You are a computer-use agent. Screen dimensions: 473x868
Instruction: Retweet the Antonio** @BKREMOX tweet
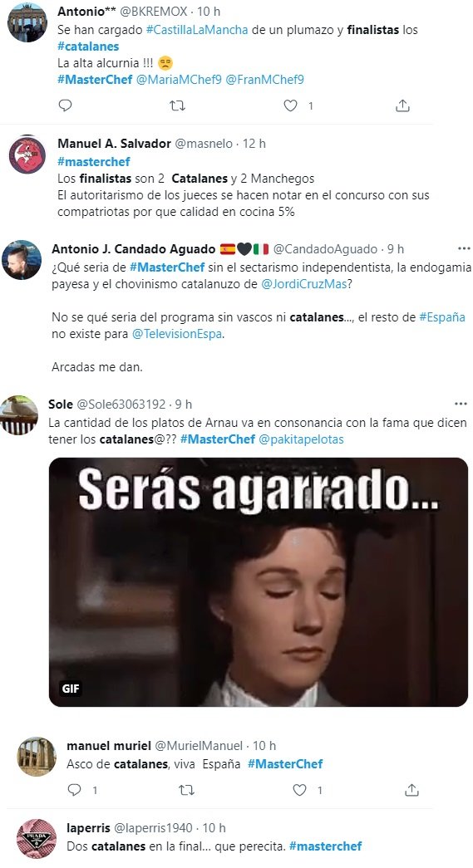tap(177, 105)
